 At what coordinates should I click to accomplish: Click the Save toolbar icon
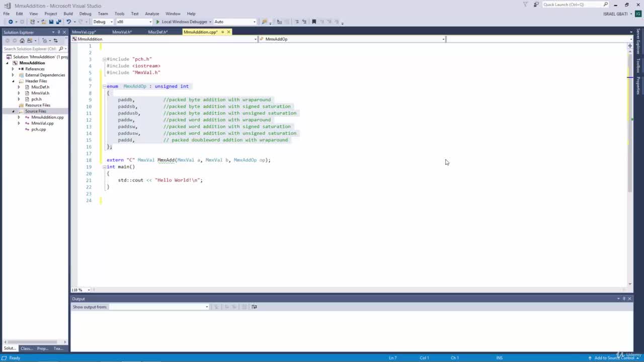coord(51,22)
